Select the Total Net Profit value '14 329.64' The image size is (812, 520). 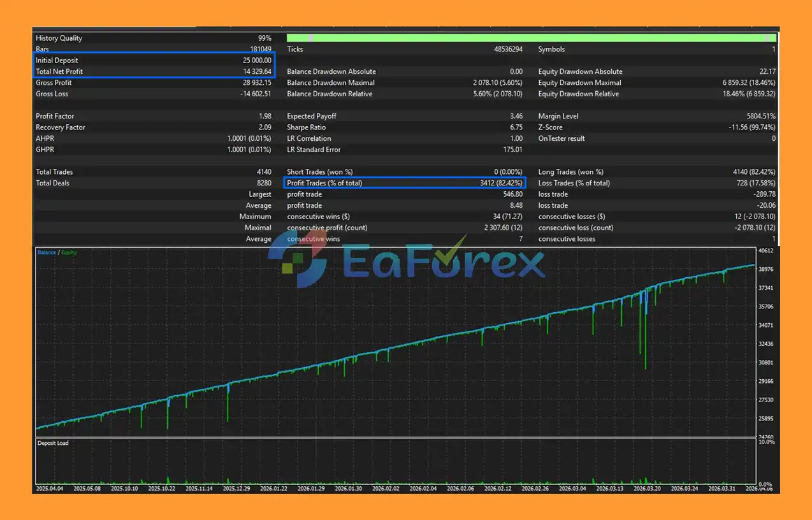(x=257, y=71)
